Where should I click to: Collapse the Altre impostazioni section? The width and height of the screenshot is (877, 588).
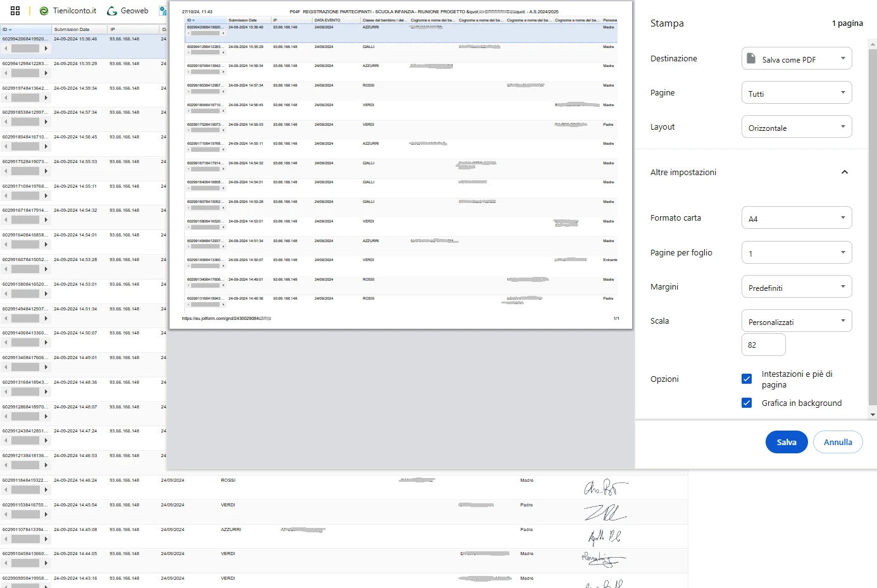844,172
